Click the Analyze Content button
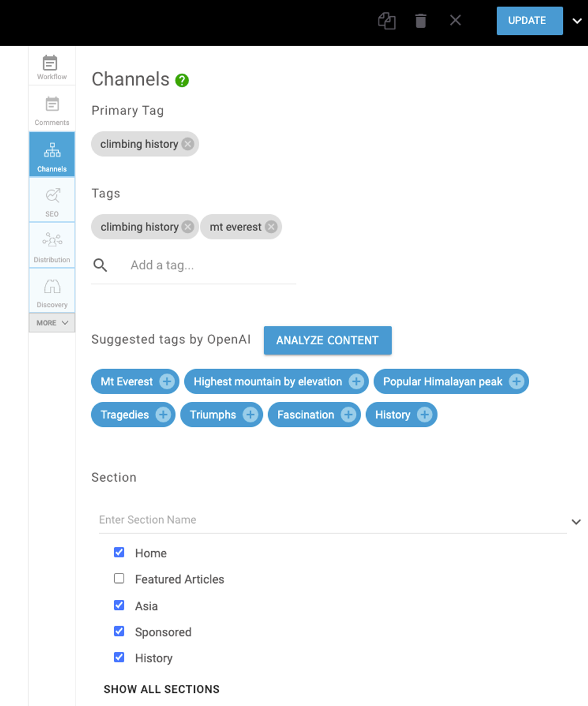This screenshot has width=588, height=706. tap(328, 340)
